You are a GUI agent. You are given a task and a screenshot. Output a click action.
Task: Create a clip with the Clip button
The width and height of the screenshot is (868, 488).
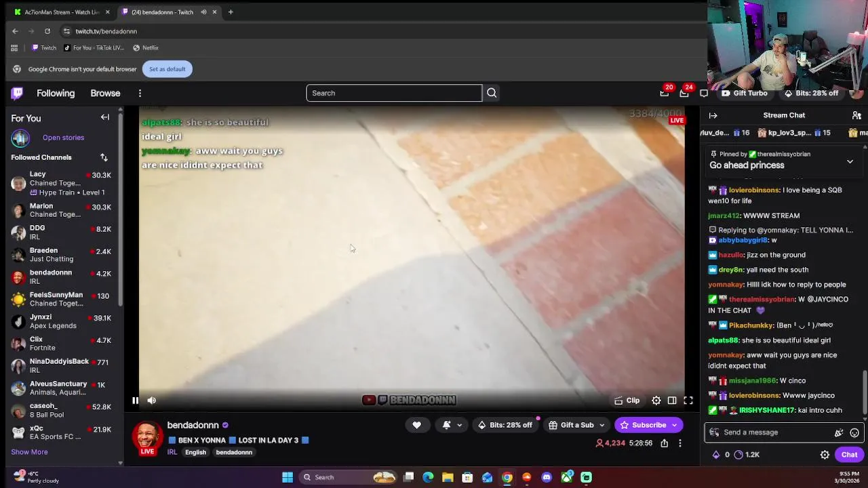click(x=627, y=401)
